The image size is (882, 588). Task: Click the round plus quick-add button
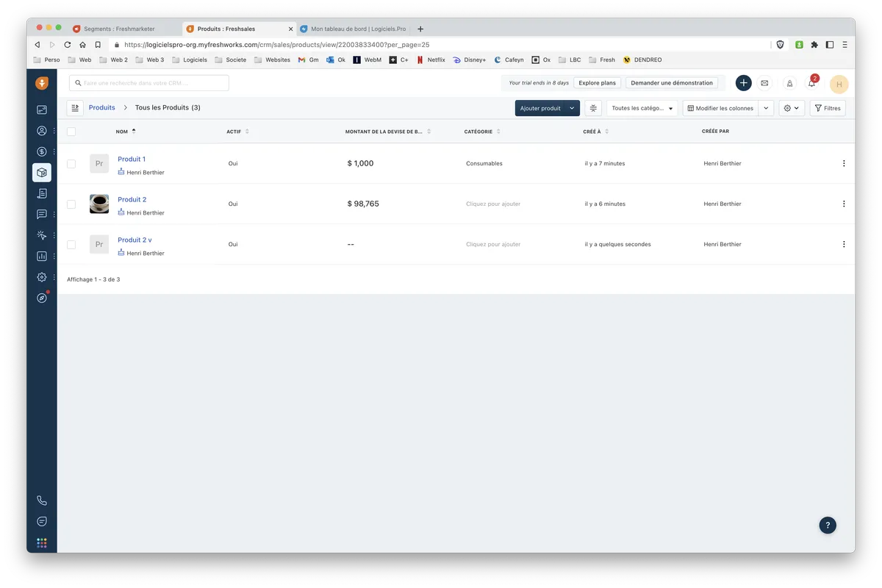coord(744,83)
